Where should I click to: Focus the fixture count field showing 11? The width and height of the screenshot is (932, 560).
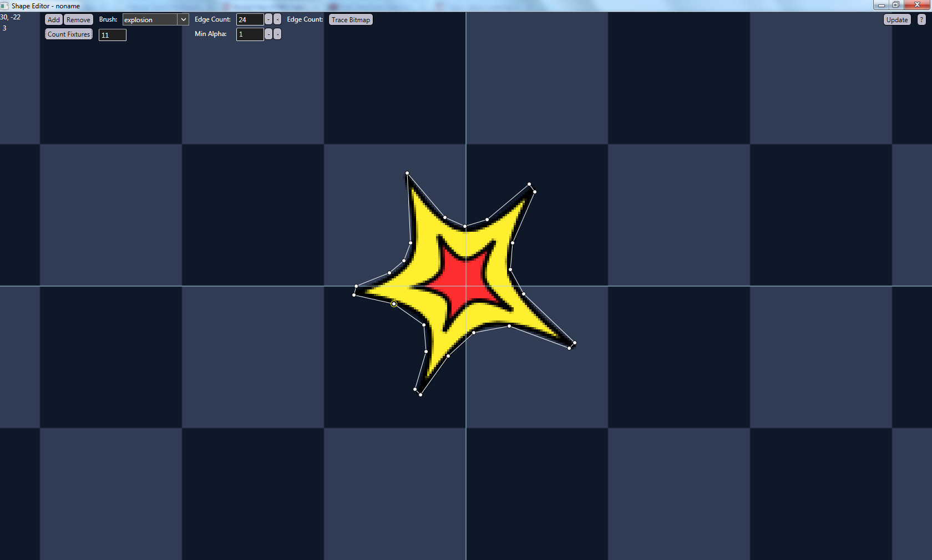click(113, 35)
